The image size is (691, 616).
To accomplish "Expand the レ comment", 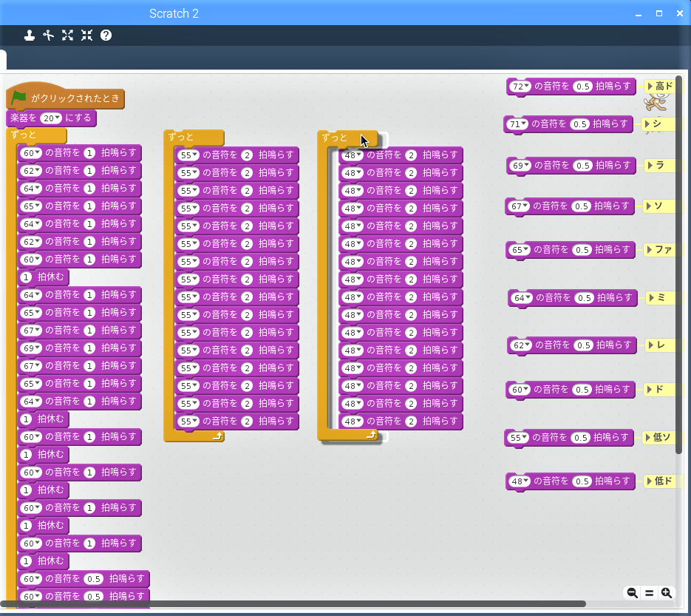I will click(x=650, y=345).
